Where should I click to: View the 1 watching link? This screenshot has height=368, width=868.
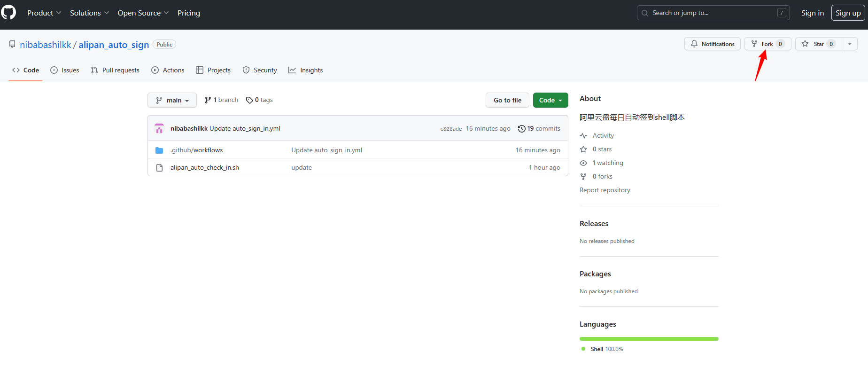608,163
